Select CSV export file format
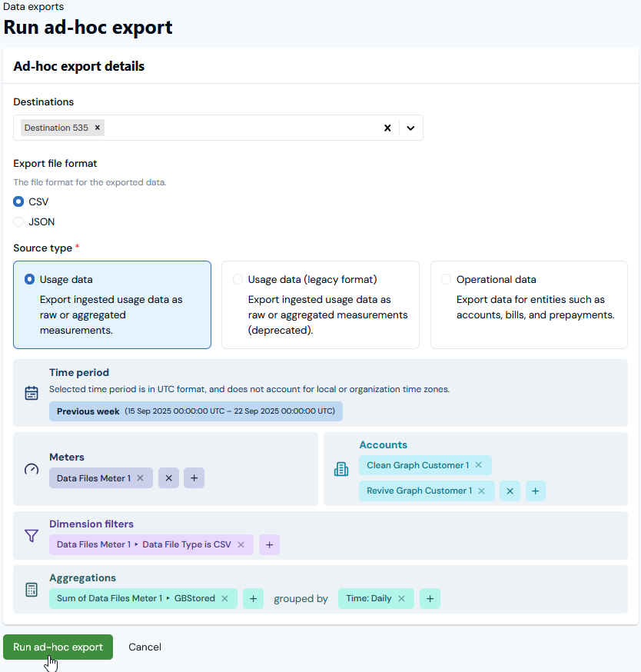 tap(19, 201)
